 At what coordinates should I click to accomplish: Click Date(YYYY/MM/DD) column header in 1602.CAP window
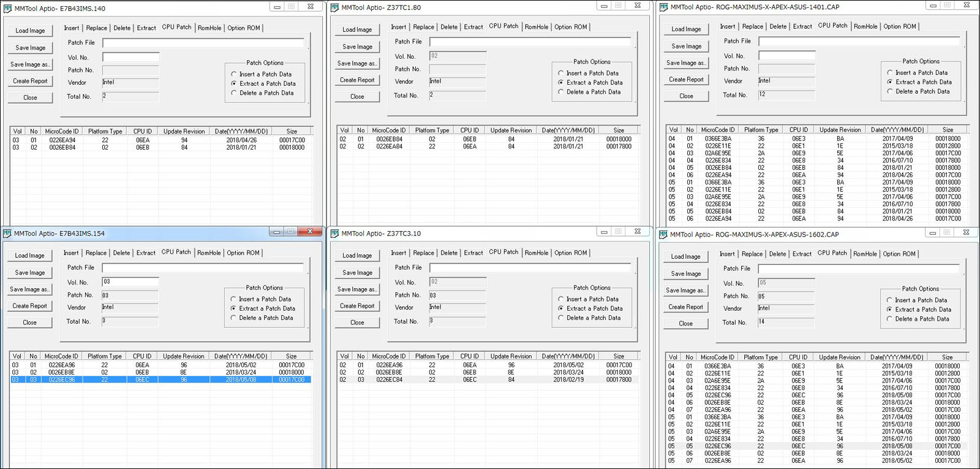897,357
